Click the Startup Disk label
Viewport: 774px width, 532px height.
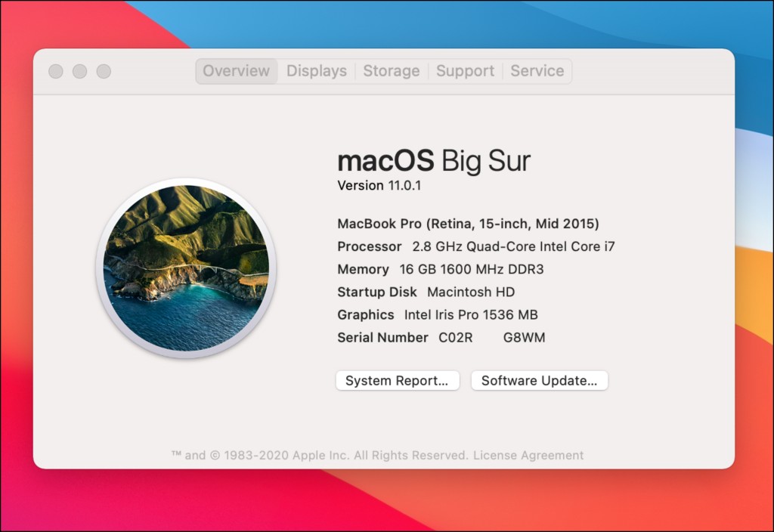376,292
